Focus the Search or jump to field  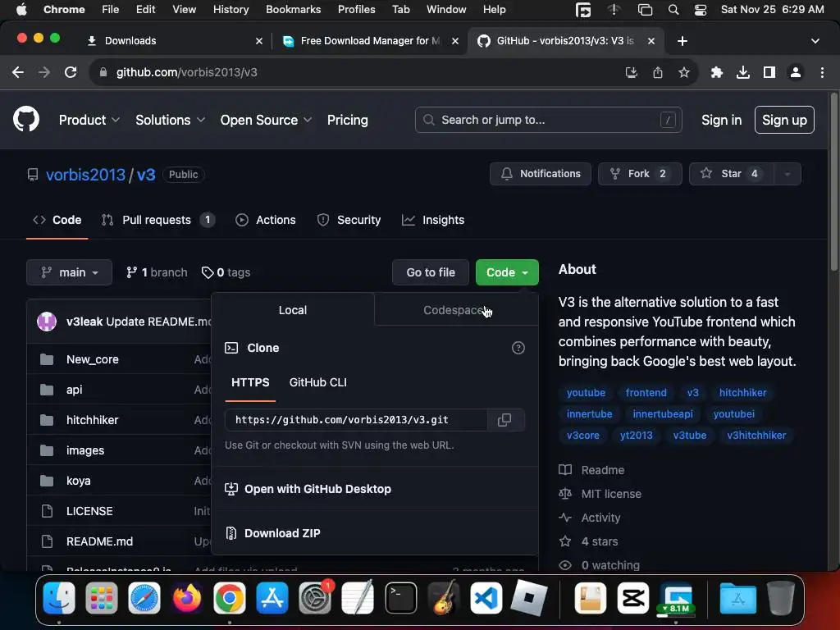coord(548,120)
